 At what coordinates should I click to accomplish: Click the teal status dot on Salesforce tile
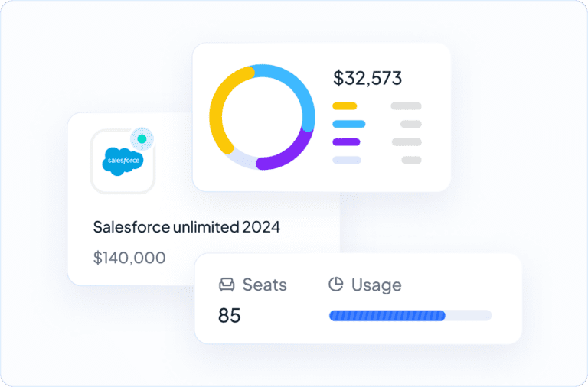pos(142,139)
